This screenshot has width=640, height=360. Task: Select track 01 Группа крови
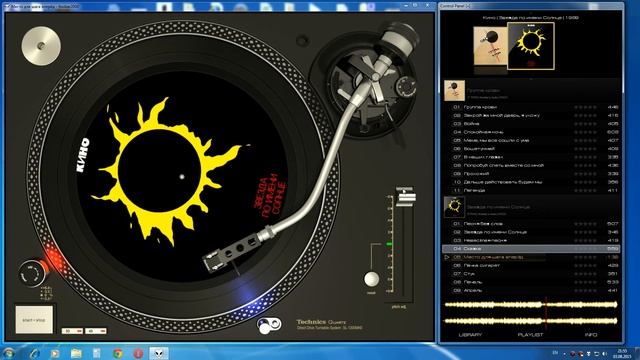click(x=532, y=107)
